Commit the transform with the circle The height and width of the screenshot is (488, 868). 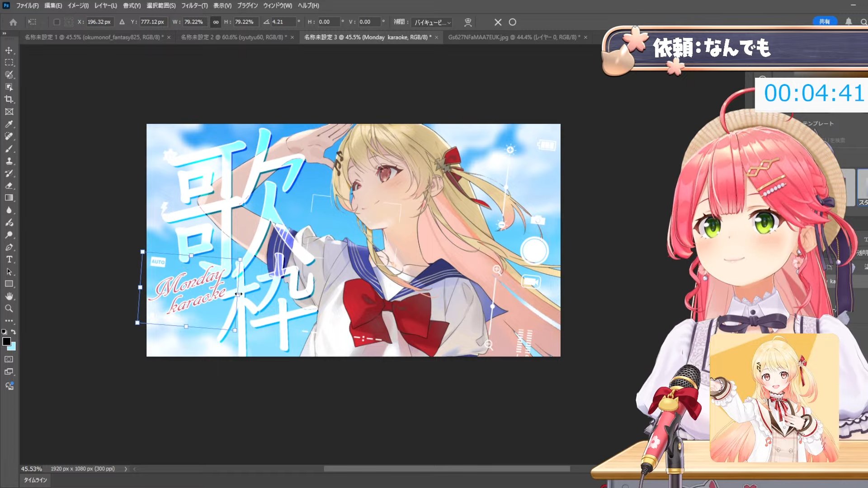(513, 22)
